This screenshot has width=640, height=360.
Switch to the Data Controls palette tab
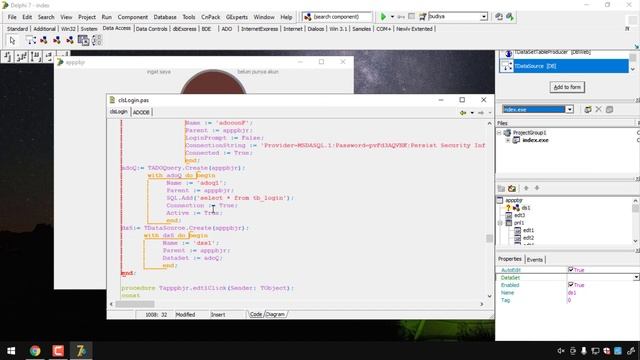[x=151, y=29]
